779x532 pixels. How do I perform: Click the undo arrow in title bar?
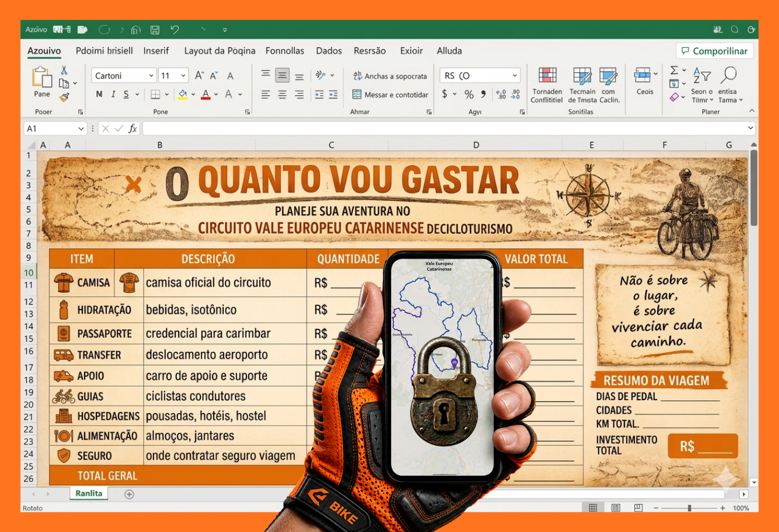[175, 29]
